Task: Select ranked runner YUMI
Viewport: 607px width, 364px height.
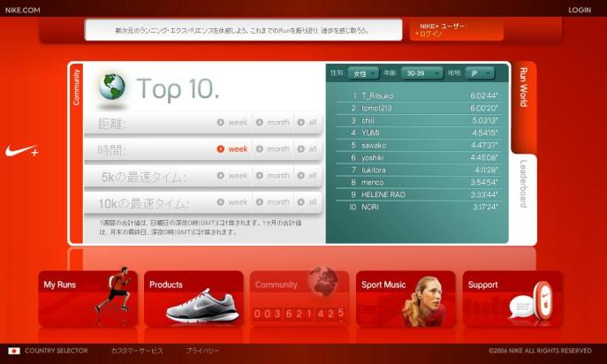Action: tap(419, 133)
